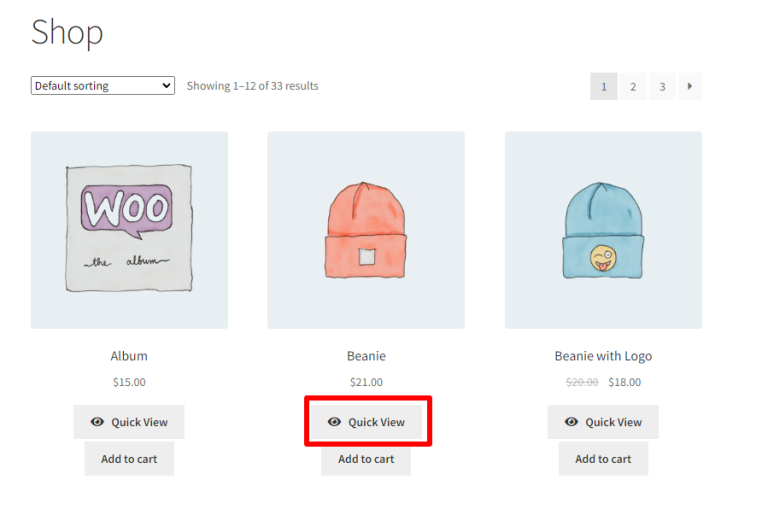Go to next results page using arrow
The image size is (768, 509).
pos(689,86)
